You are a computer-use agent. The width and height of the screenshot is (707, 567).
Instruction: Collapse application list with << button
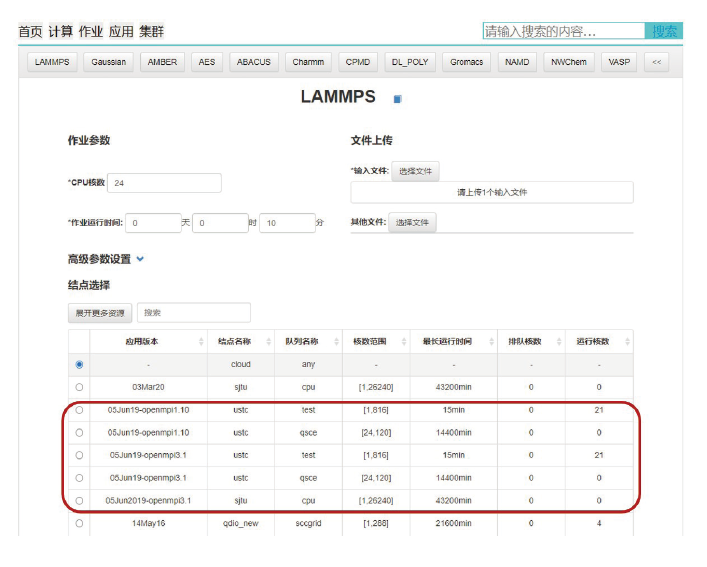(656, 62)
